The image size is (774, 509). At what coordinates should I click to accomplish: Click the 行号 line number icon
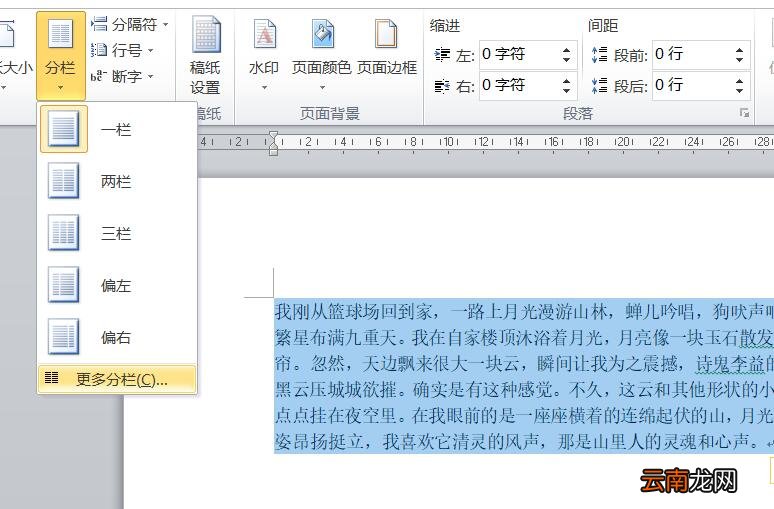(99, 50)
